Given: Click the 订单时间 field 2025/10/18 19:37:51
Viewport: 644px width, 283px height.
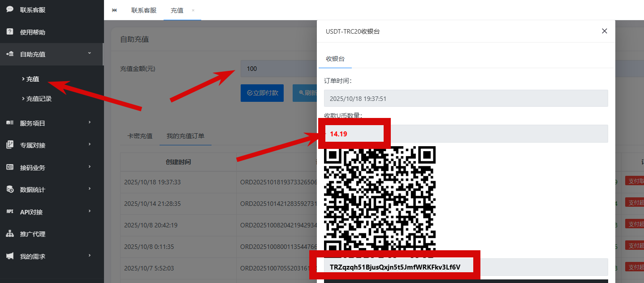Looking at the screenshot, I should coord(466,98).
